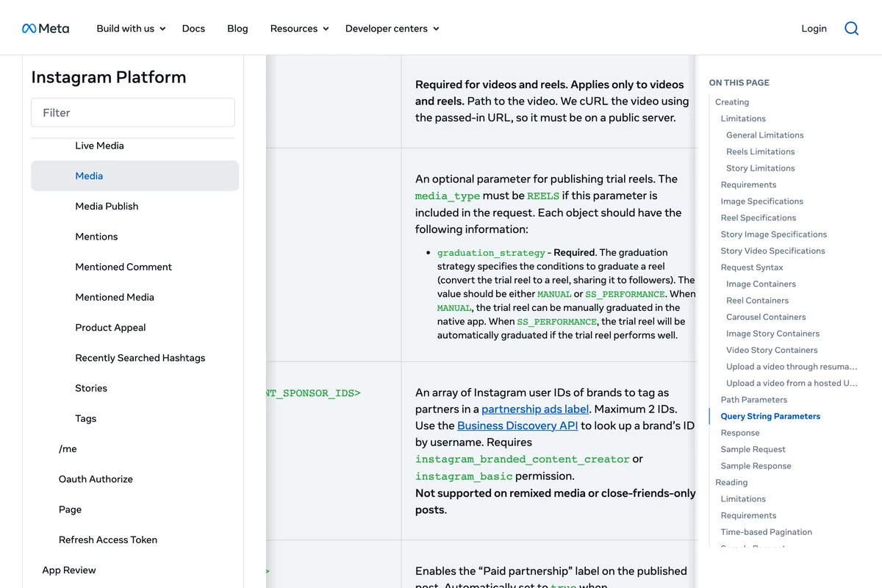Click the Meta logo
Screen dimensions: 882x588
click(46, 29)
